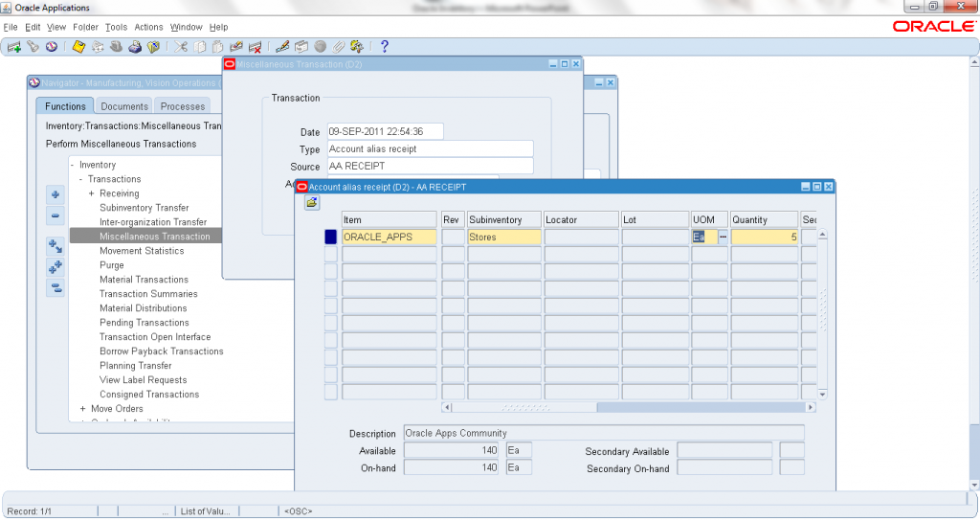
Task: Switch to the Documents tab
Action: pyautogui.click(x=124, y=106)
